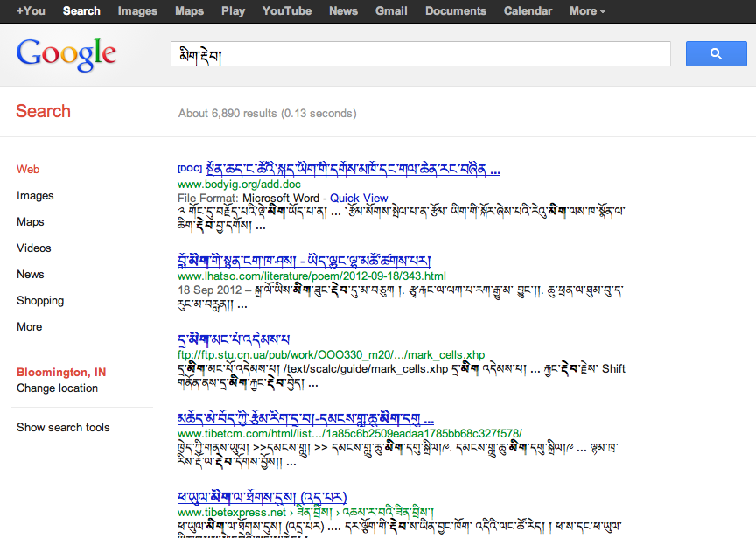Open the Quick View link
The height and width of the screenshot is (538, 756).
point(359,198)
